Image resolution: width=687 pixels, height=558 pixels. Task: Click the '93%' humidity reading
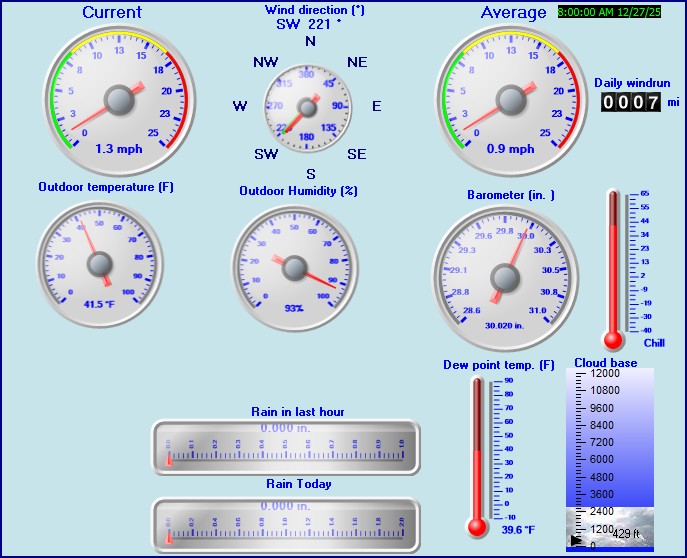294,308
